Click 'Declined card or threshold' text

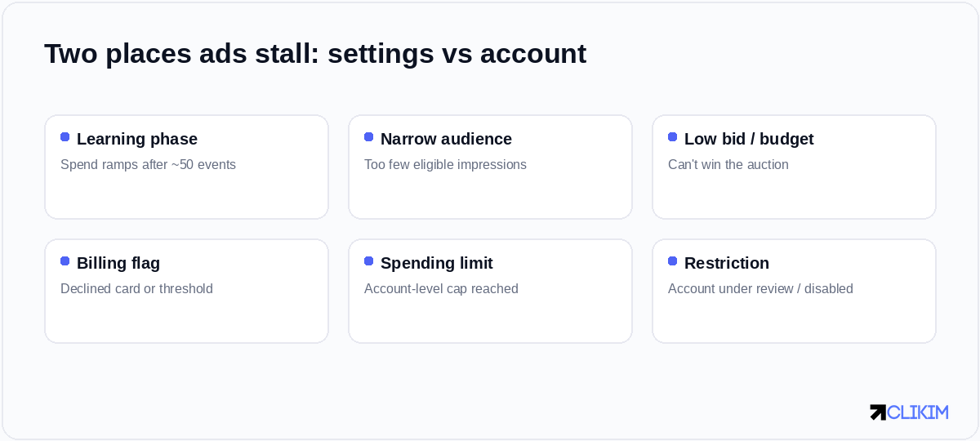136,288
